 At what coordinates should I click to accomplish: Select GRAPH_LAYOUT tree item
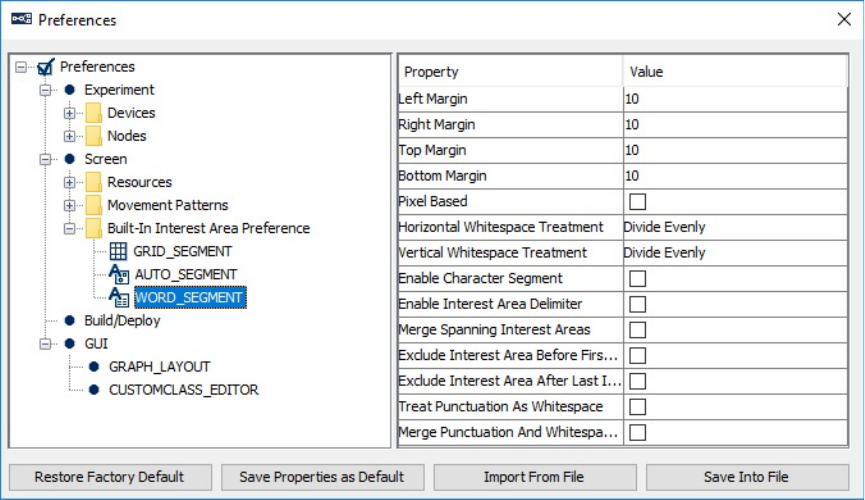(159, 367)
